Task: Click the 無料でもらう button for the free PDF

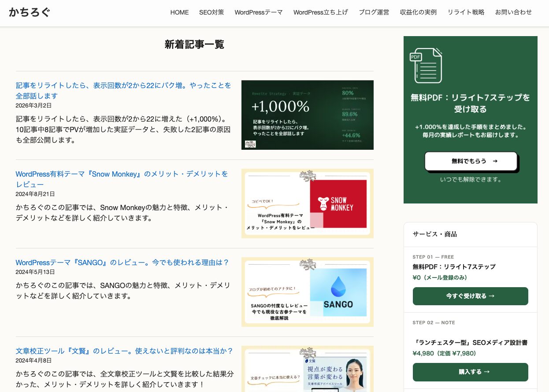Action: tap(471, 161)
